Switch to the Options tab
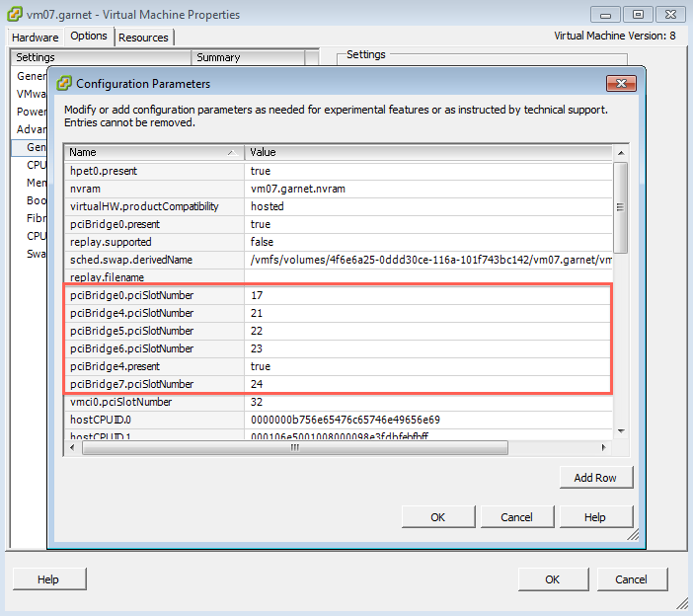Image resolution: width=693 pixels, height=616 pixels. tap(89, 36)
